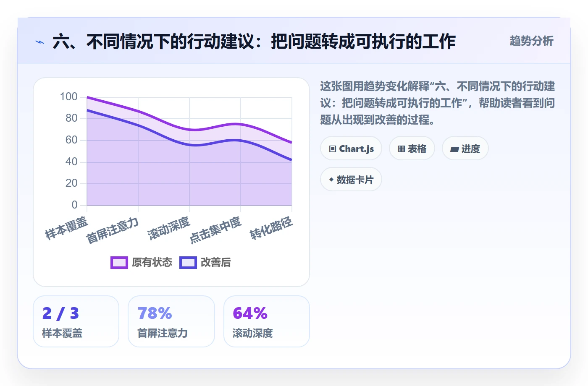The width and height of the screenshot is (588, 386).
Task: Select the 表格 tag chip
Action: tap(412, 149)
